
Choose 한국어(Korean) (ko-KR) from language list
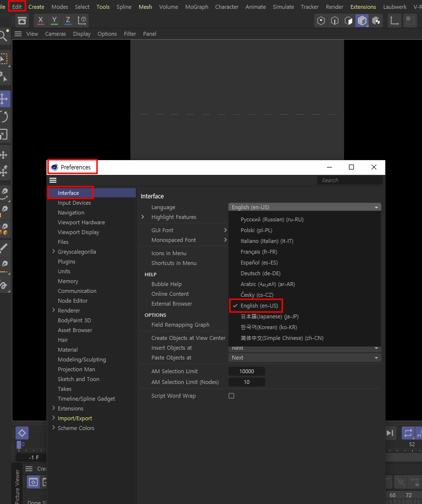(269, 327)
